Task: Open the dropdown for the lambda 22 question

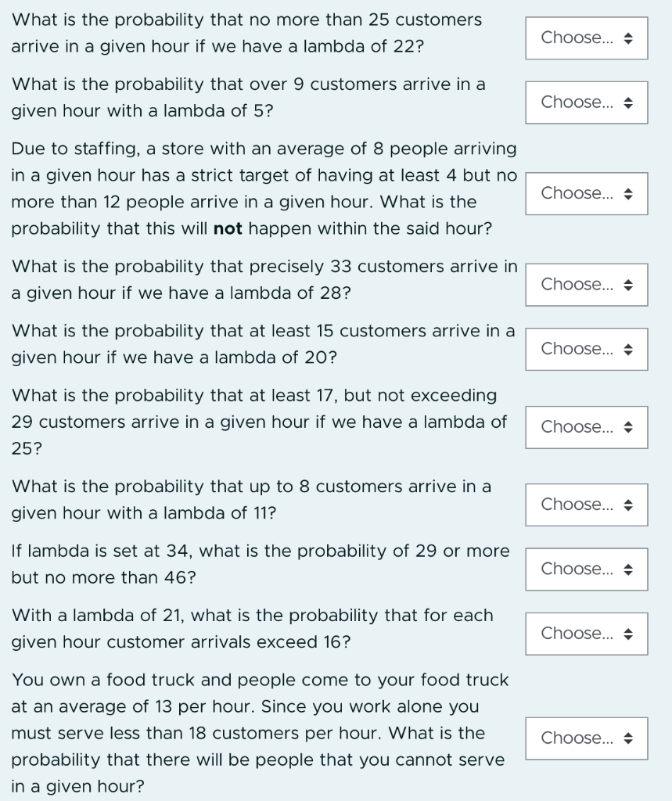Action: tap(586, 38)
